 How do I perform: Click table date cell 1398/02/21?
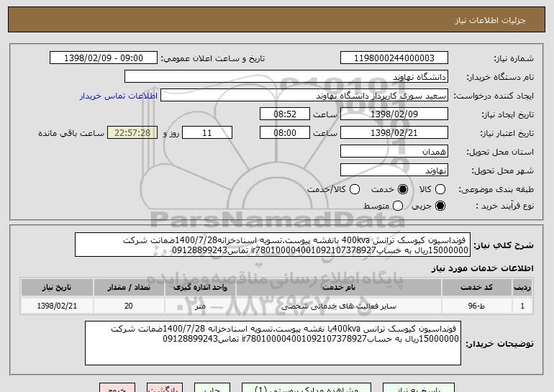coord(57,306)
